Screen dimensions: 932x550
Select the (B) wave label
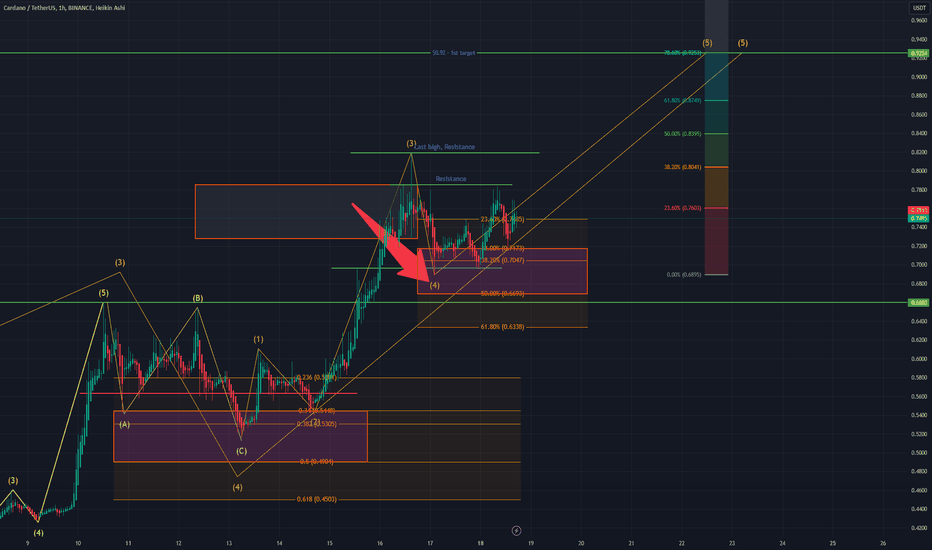click(198, 298)
